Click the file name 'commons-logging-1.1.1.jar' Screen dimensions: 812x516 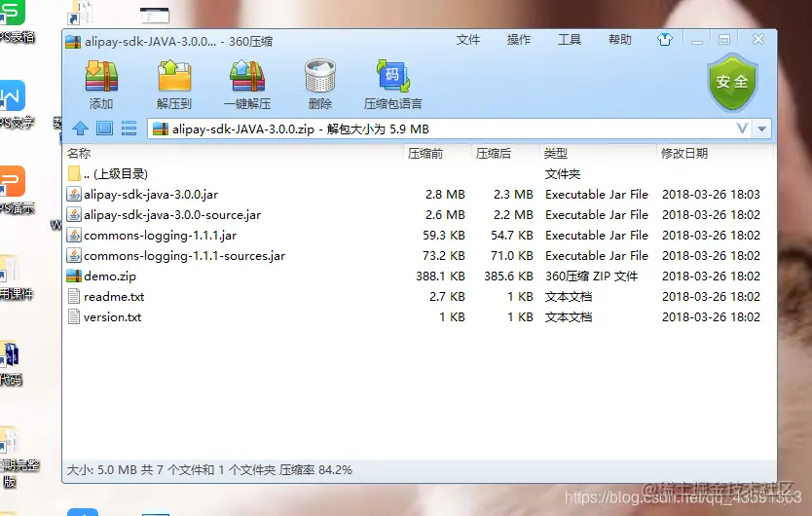tap(160, 236)
